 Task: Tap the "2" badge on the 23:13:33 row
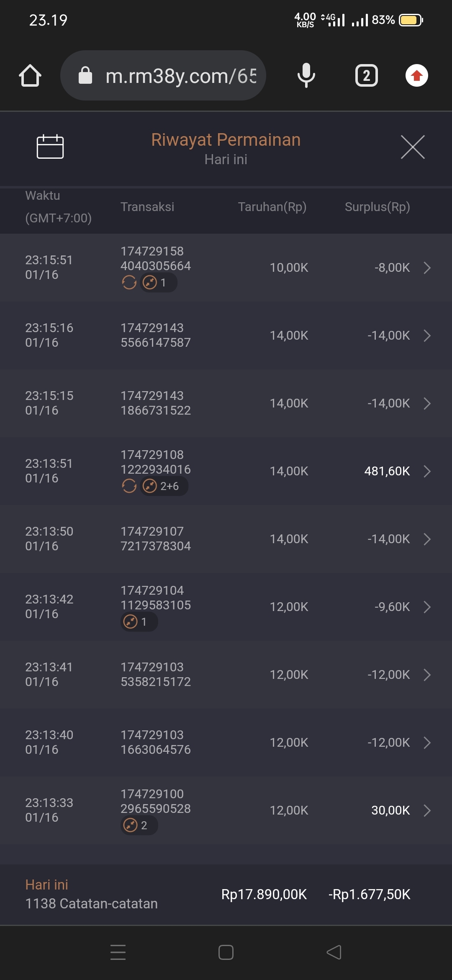(139, 825)
